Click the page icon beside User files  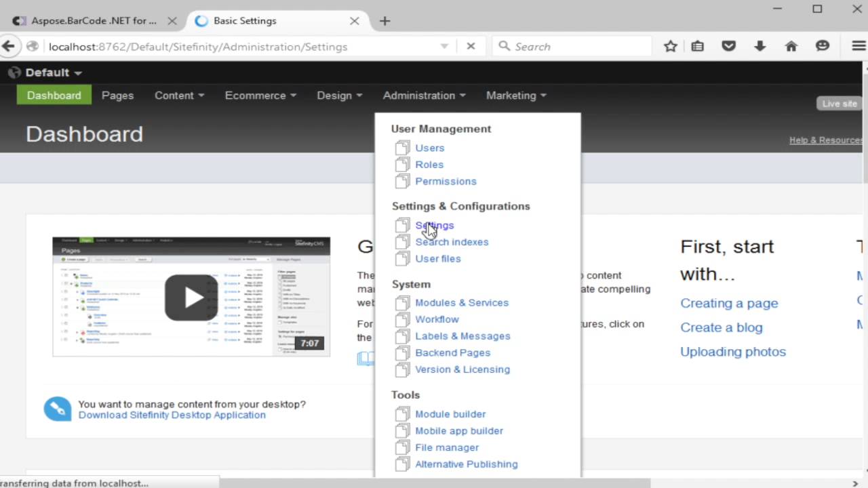(x=403, y=258)
